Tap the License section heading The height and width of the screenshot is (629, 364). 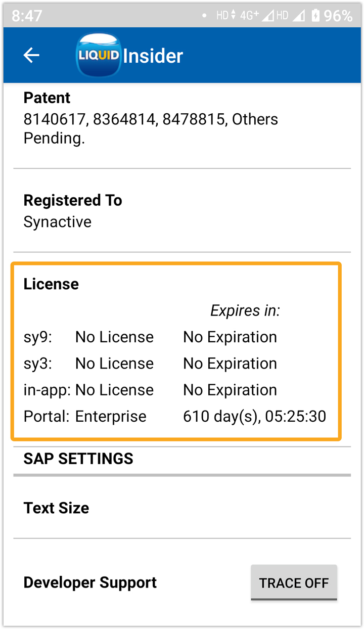click(x=51, y=284)
